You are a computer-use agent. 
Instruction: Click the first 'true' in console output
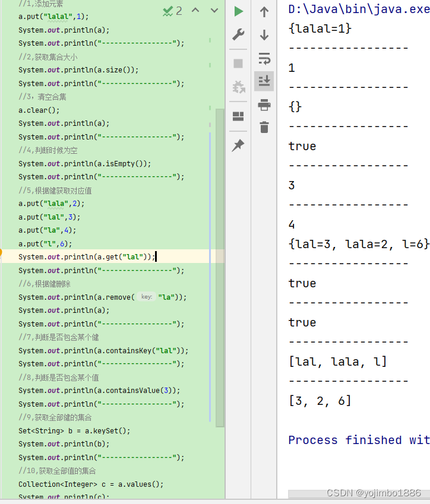tap(302, 146)
